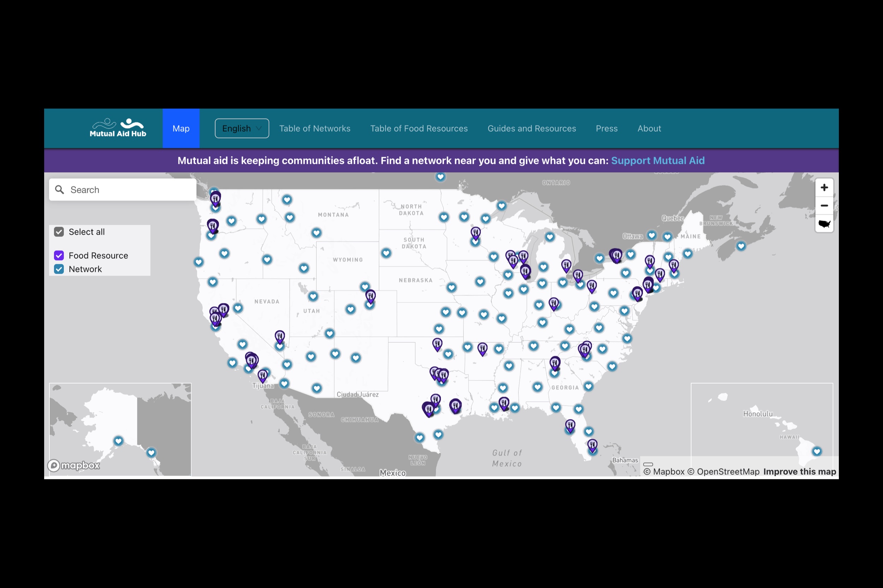883x588 pixels.
Task: Click the Mutual Aid Hub logo
Action: click(x=118, y=128)
